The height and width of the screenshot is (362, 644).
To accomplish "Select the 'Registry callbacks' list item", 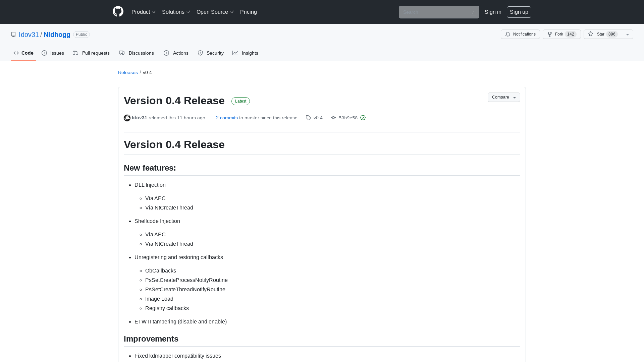I will tap(167, 308).
